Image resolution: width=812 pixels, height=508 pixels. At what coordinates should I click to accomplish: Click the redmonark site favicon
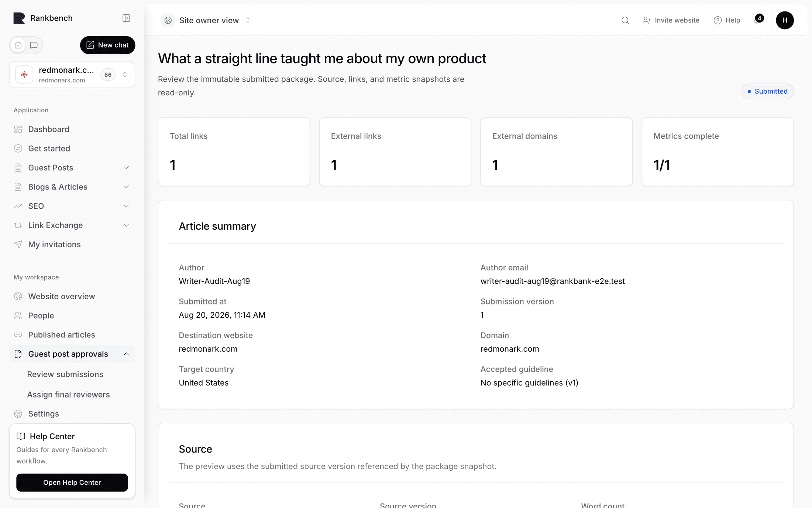24,75
